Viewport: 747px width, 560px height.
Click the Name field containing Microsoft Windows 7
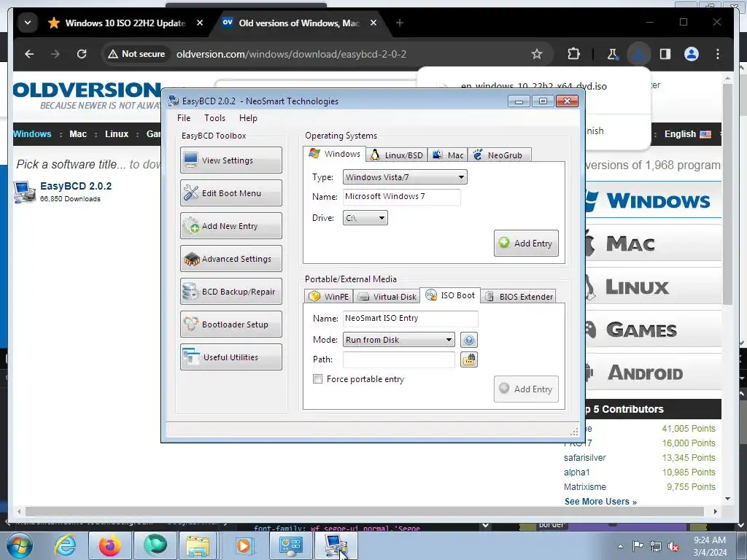tap(402, 197)
